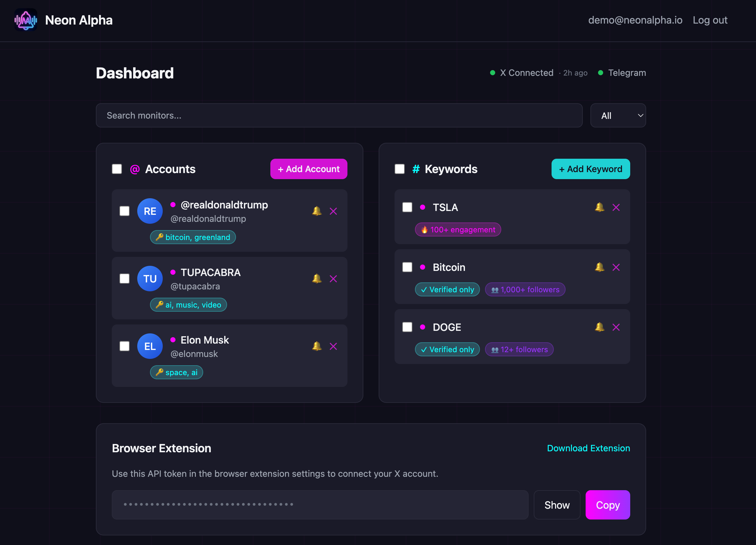756x545 pixels.
Task: Select the TUPACABRA account checkbox
Action: tap(124, 279)
